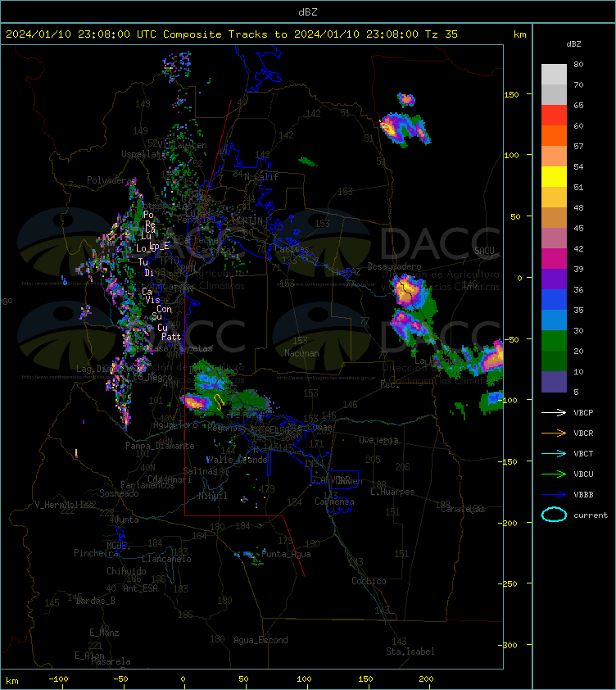
Task: Click the Punta_Agua map label
Action: tap(286, 554)
